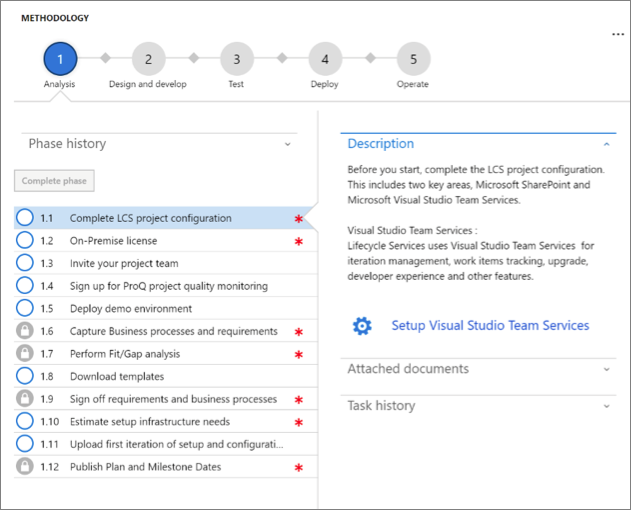Toggle completion circle for On-Premise license
The height and width of the screenshot is (510, 631).
point(25,240)
